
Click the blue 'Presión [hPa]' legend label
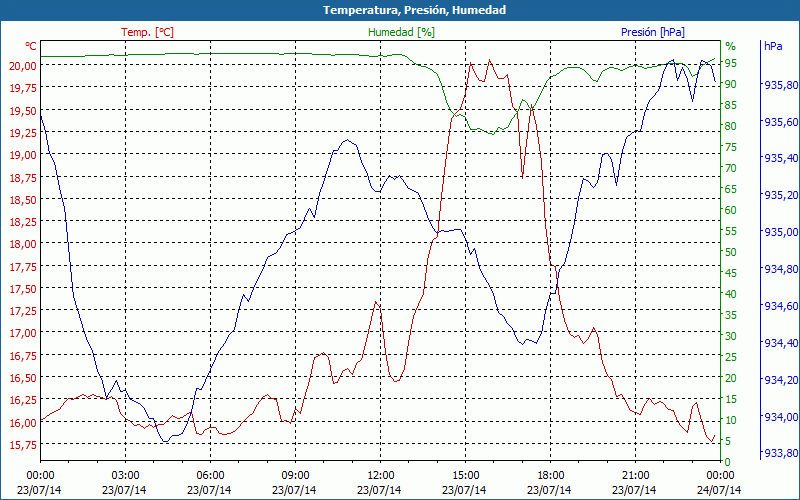point(653,32)
